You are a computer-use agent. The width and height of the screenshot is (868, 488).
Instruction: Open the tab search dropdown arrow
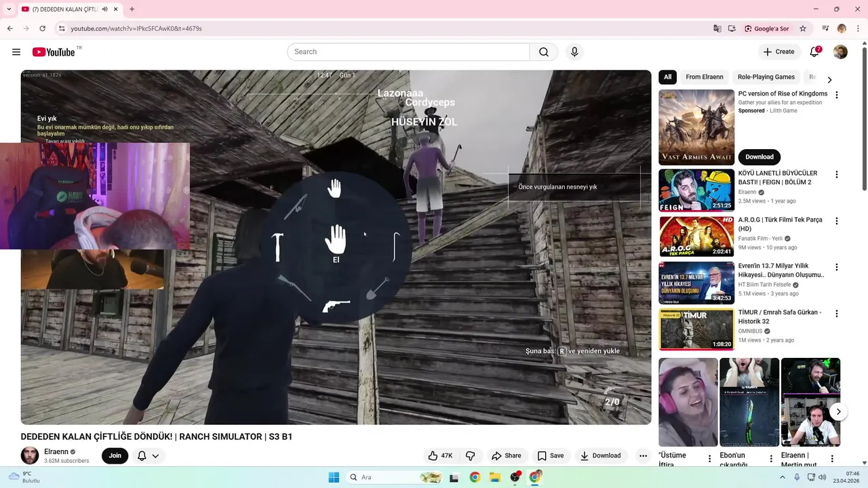point(9,9)
